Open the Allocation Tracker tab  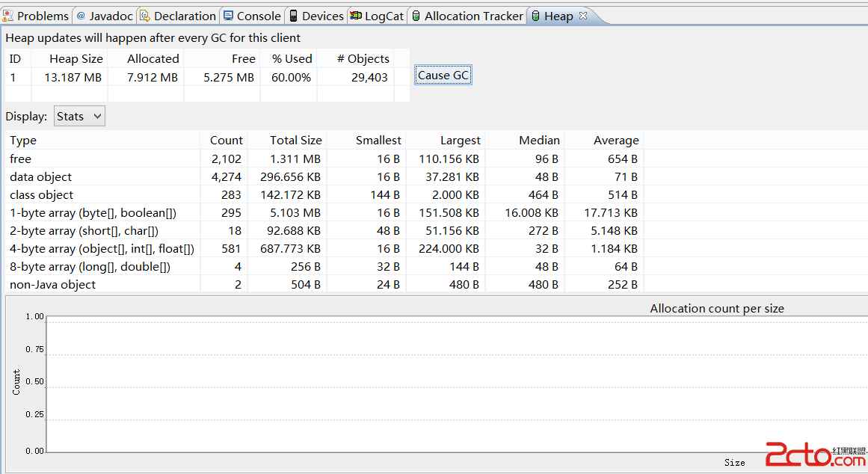click(473, 16)
